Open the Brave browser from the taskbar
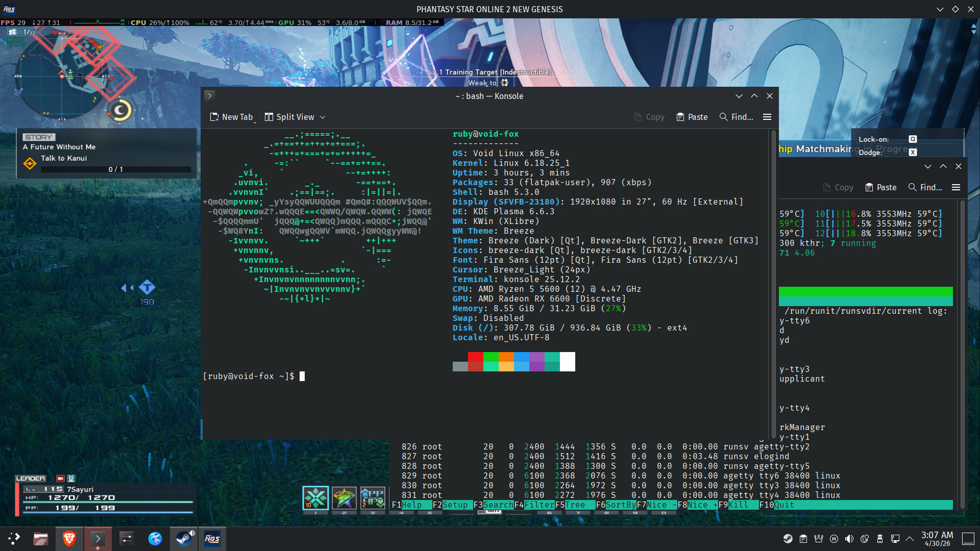 [x=69, y=538]
